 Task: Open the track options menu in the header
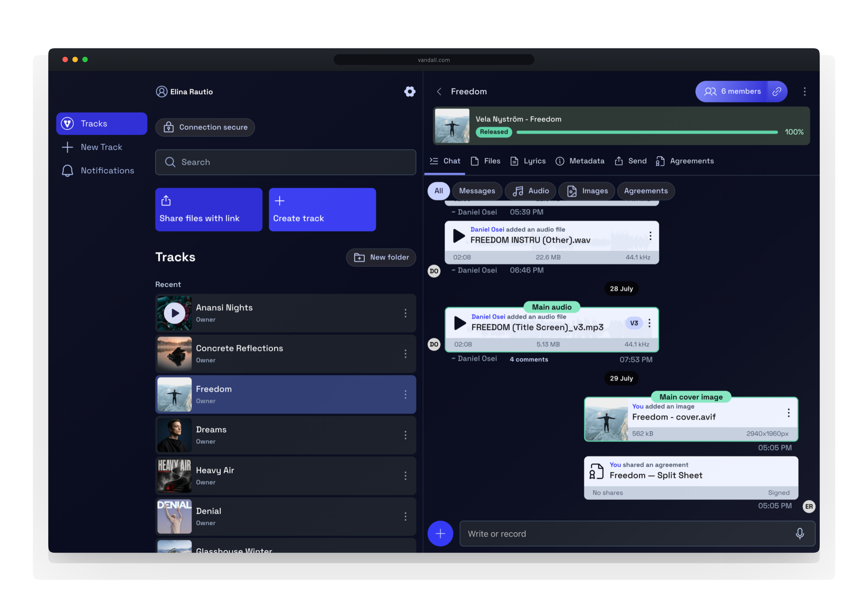point(804,91)
